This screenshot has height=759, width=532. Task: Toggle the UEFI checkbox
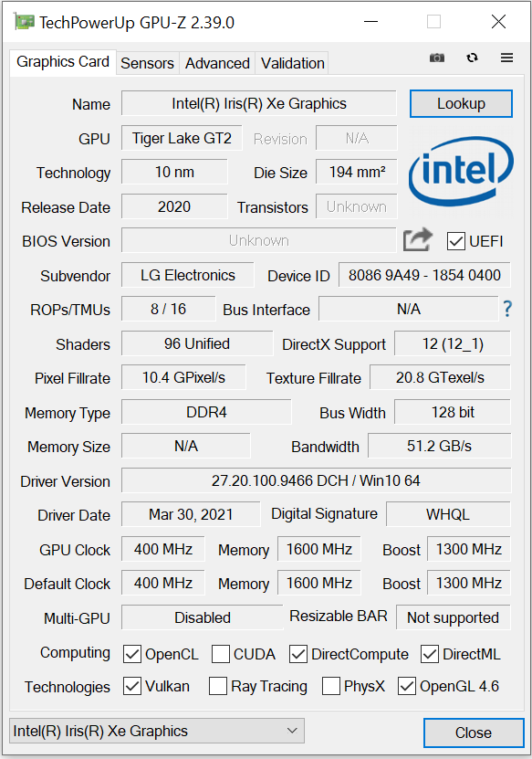(455, 241)
